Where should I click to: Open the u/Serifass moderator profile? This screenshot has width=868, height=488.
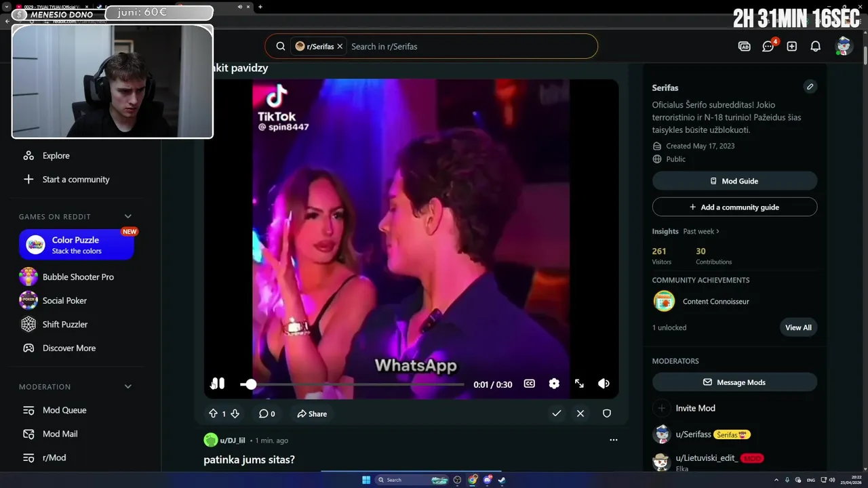pos(693,434)
